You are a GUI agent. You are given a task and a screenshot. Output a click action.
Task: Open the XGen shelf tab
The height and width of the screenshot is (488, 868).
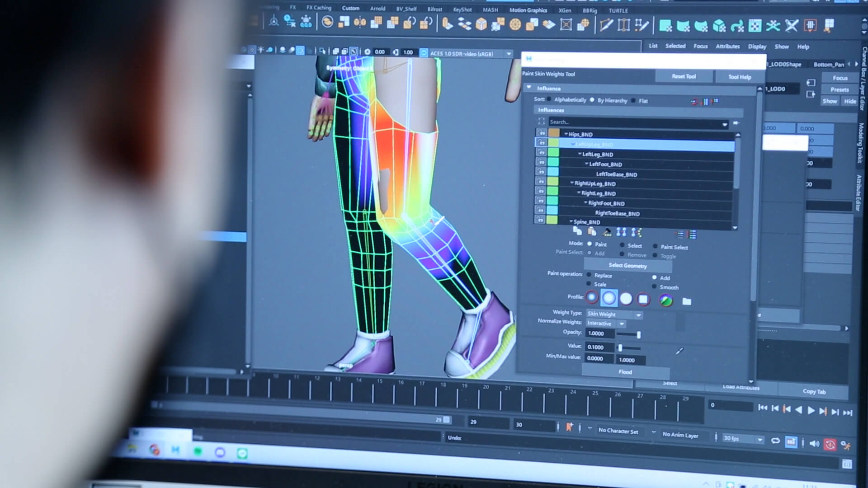pos(565,10)
